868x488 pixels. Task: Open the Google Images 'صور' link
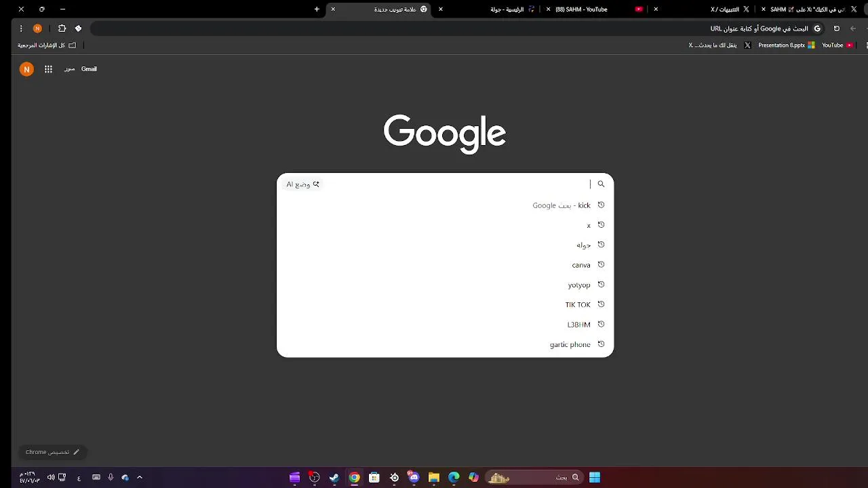point(69,69)
